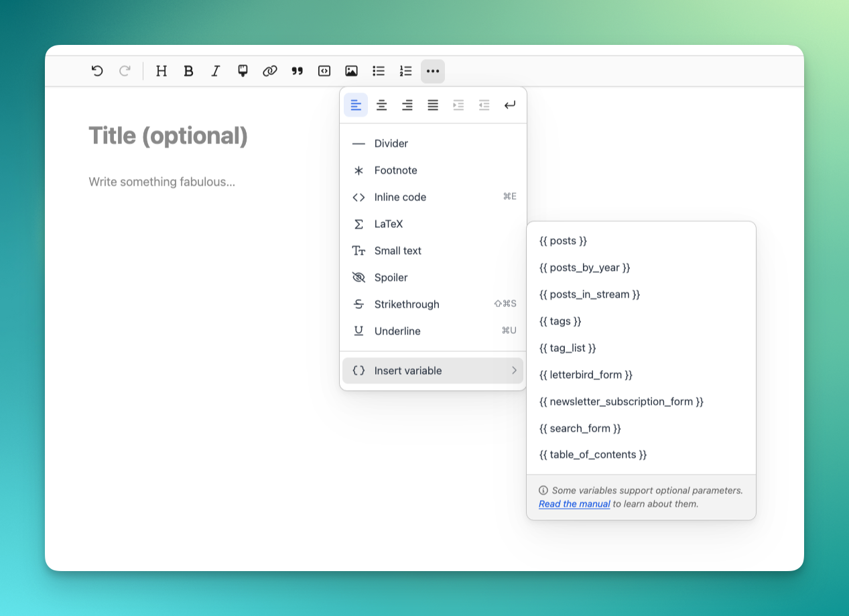Viewport: 849px width, 616px height.
Task: Insert the {{ table_of_contents }} variable
Action: coord(641,454)
